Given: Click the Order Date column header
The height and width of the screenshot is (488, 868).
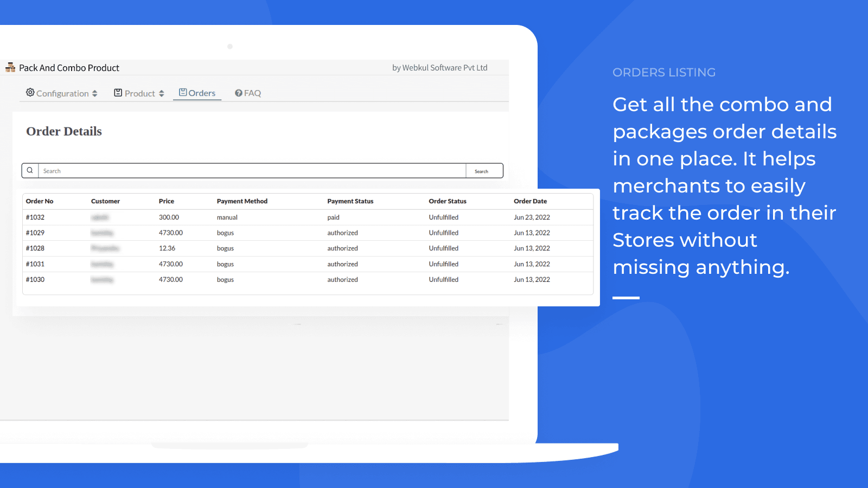Looking at the screenshot, I should pos(530,201).
